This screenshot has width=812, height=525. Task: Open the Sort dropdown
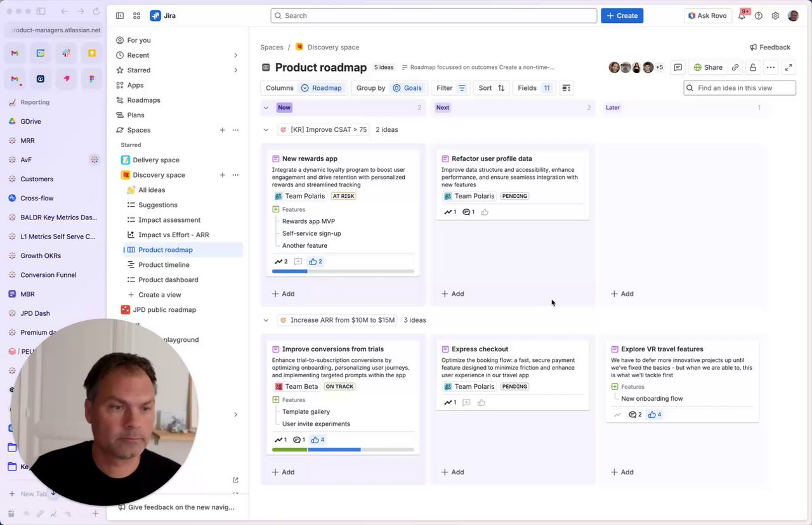pos(492,88)
